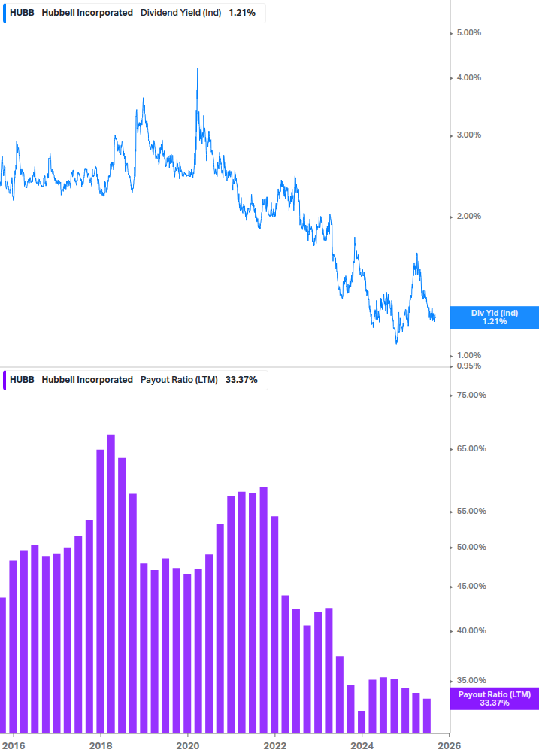Click the shortest payout ratio bar near 2024
The height and width of the screenshot is (756, 539).
(x=362, y=721)
